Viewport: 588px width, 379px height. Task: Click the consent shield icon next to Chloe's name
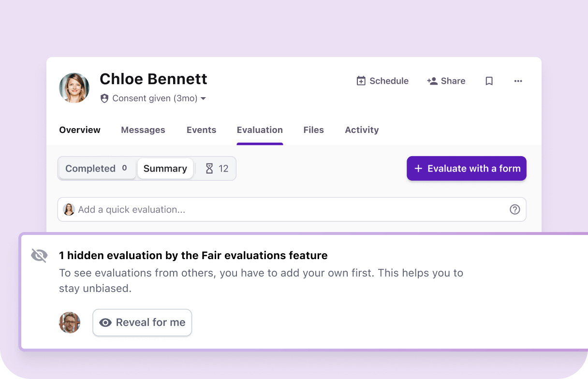point(104,98)
